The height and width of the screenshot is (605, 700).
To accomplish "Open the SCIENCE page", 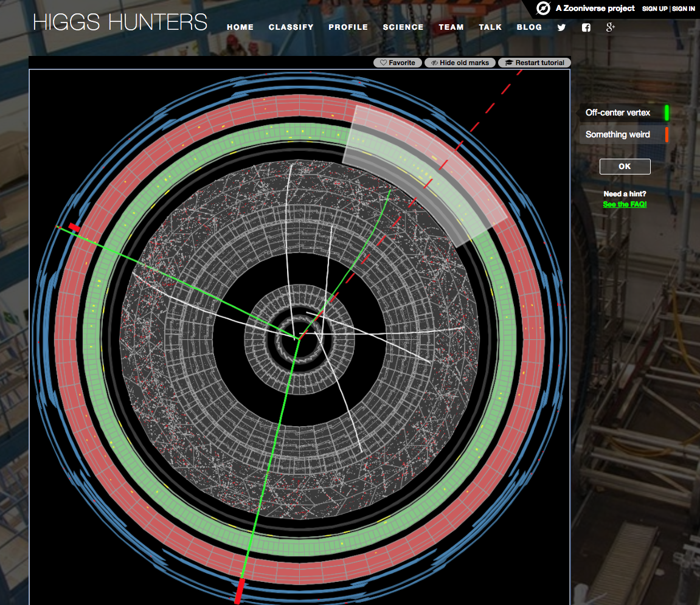I will point(403,27).
